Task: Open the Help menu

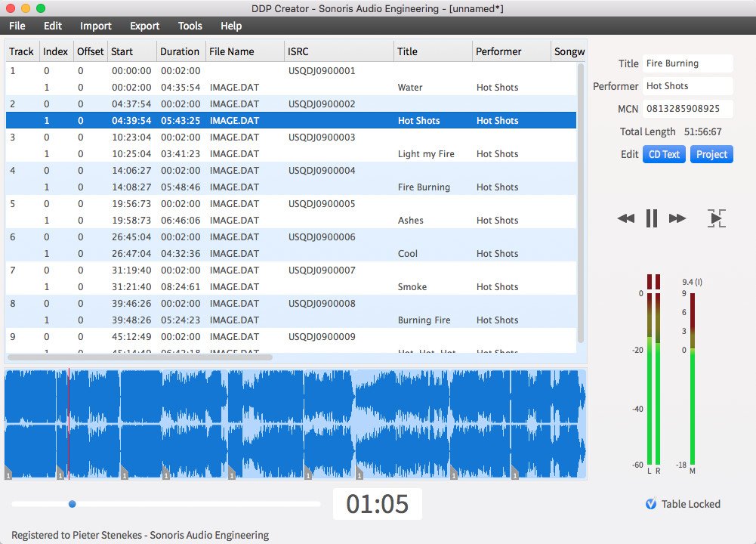Action: (x=231, y=26)
